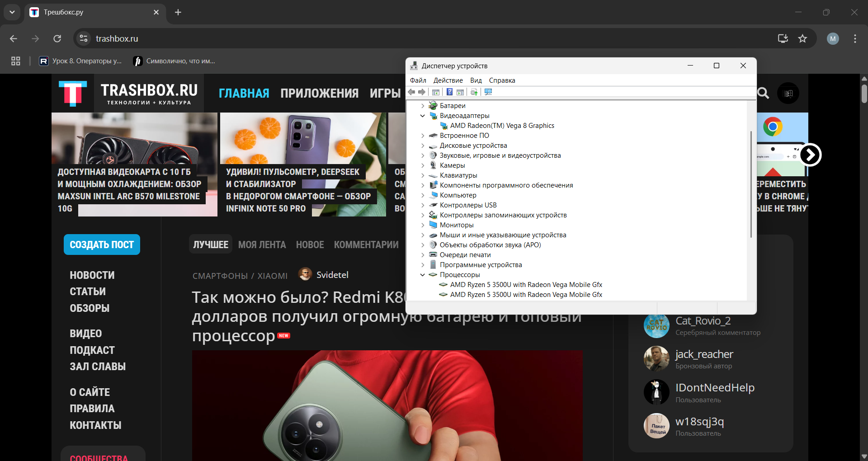Open Trashbox site search magnifier
The width and height of the screenshot is (868, 461).
point(763,93)
